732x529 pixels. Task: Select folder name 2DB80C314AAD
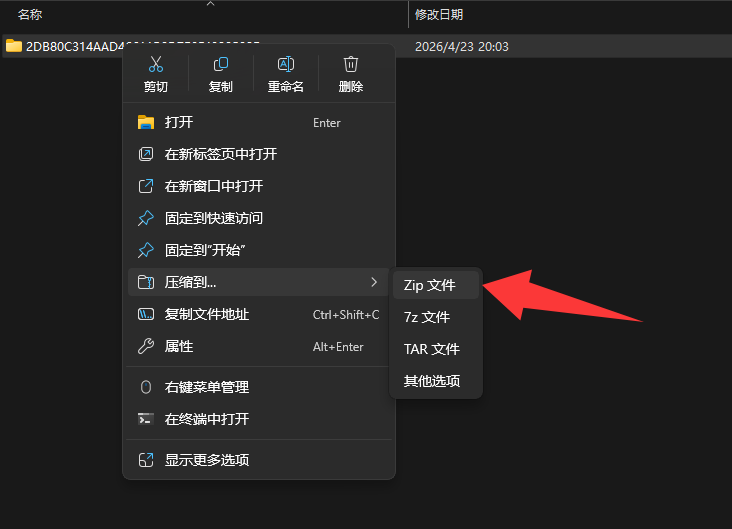pos(75,47)
